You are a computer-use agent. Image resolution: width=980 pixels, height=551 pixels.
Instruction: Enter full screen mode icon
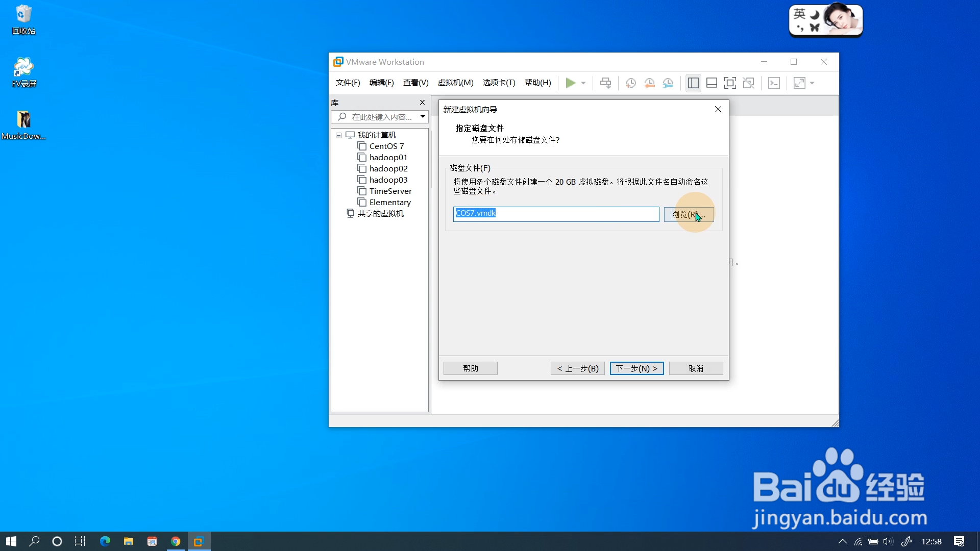tap(730, 83)
